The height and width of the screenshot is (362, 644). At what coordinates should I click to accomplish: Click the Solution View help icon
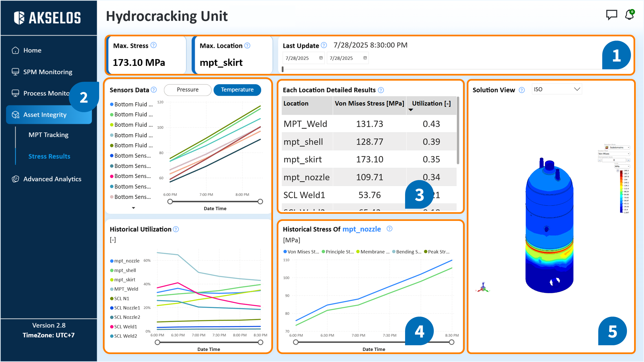pos(522,90)
